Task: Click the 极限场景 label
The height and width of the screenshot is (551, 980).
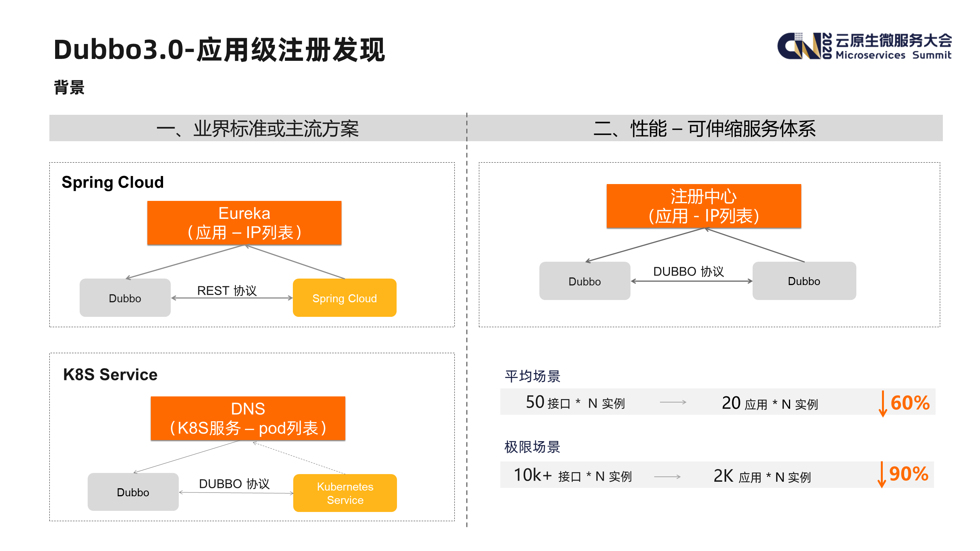Action: (x=532, y=447)
